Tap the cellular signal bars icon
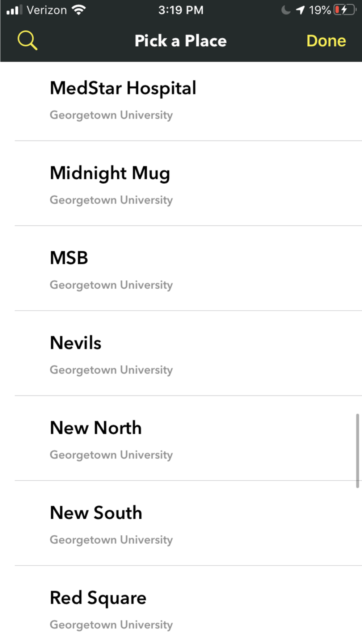The image size is (362, 644). (x=14, y=10)
